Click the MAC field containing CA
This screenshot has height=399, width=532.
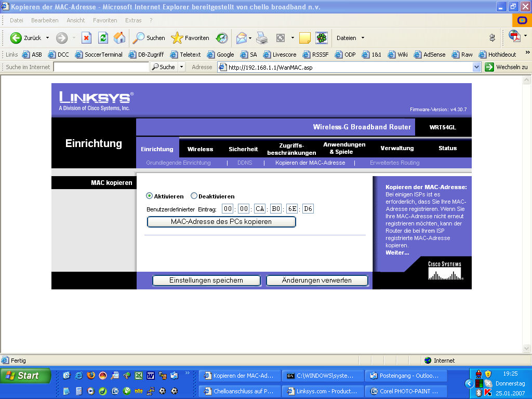[x=260, y=209]
